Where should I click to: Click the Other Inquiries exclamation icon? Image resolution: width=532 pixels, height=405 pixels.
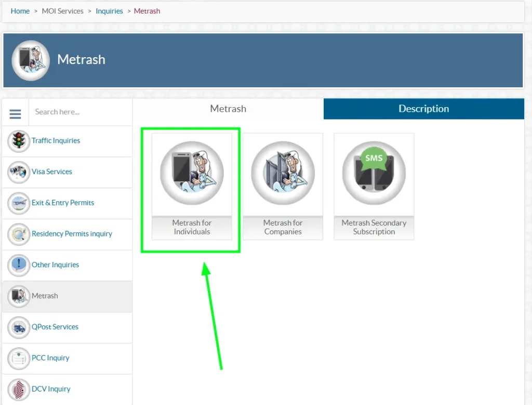(x=19, y=265)
